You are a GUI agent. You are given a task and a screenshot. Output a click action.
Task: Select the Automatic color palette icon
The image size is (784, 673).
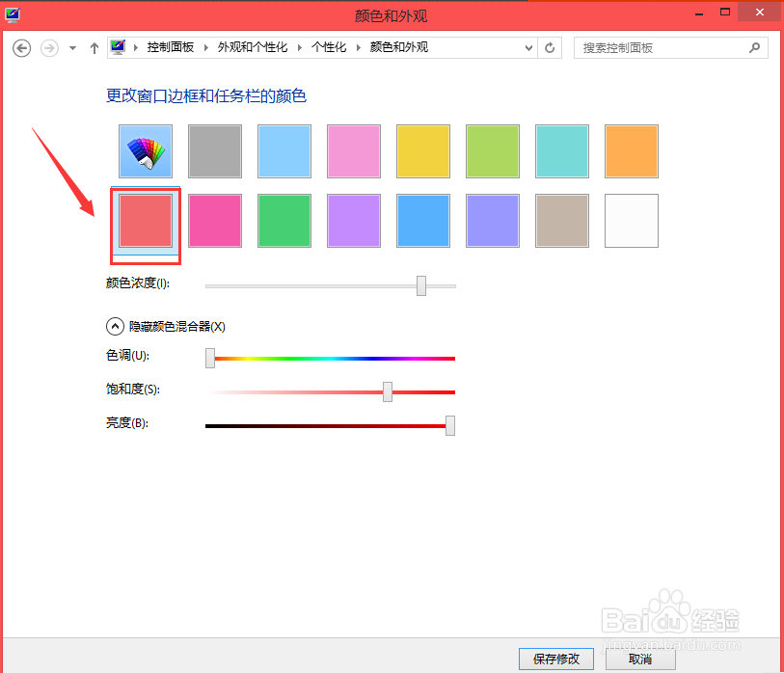pos(145,151)
